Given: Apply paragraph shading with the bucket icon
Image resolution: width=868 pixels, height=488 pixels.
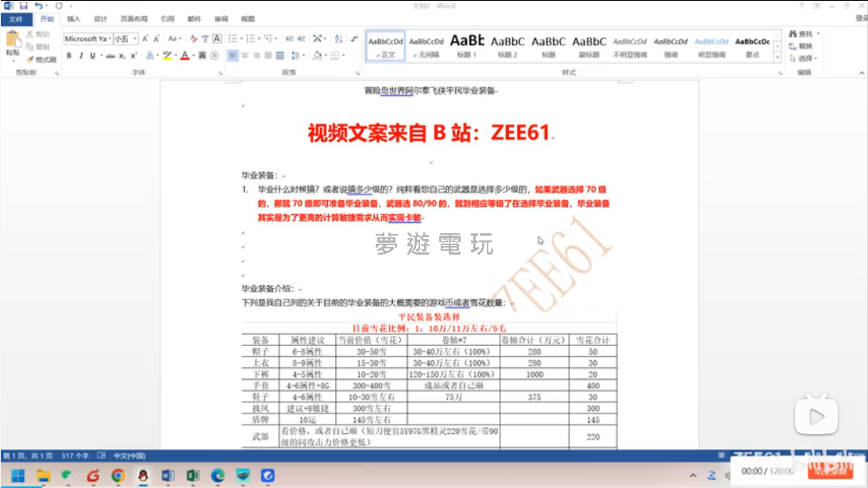Looking at the screenshot, I should tap(317, 56).
